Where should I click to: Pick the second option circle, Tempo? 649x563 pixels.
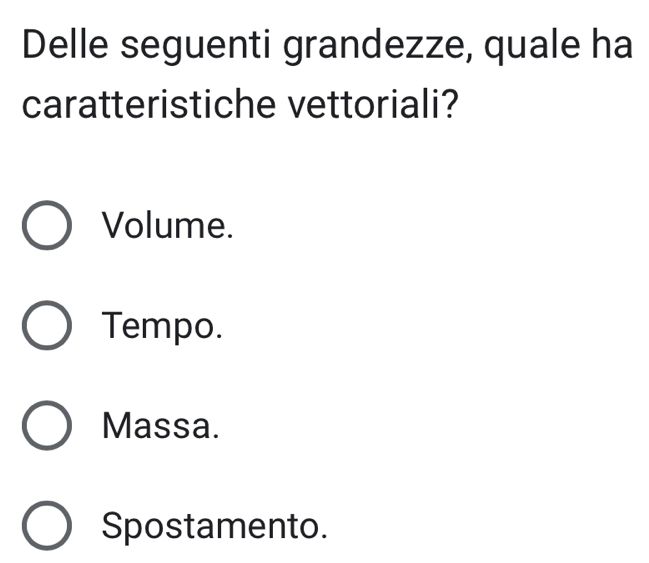click(x=46, y=327)
